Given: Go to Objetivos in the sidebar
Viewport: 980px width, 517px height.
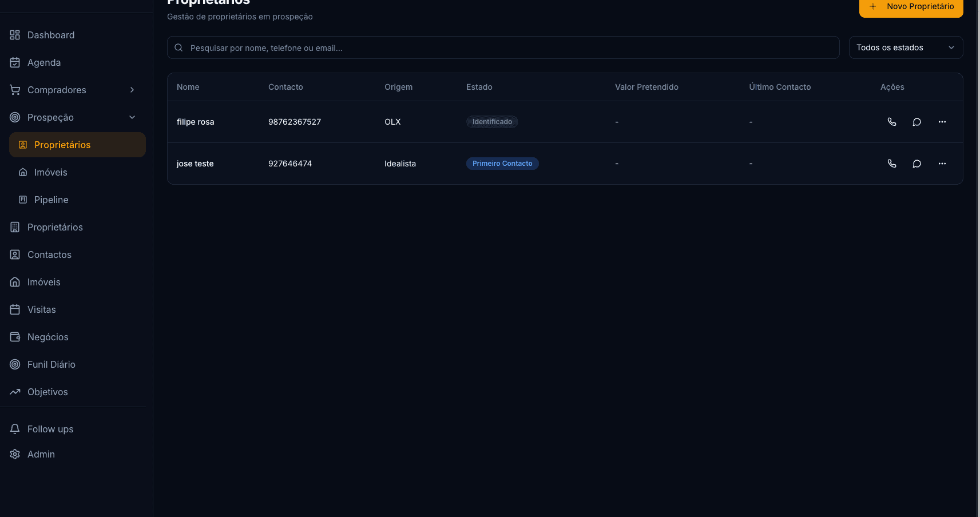Looking at the screenshot, I should (x=77, y=392).
